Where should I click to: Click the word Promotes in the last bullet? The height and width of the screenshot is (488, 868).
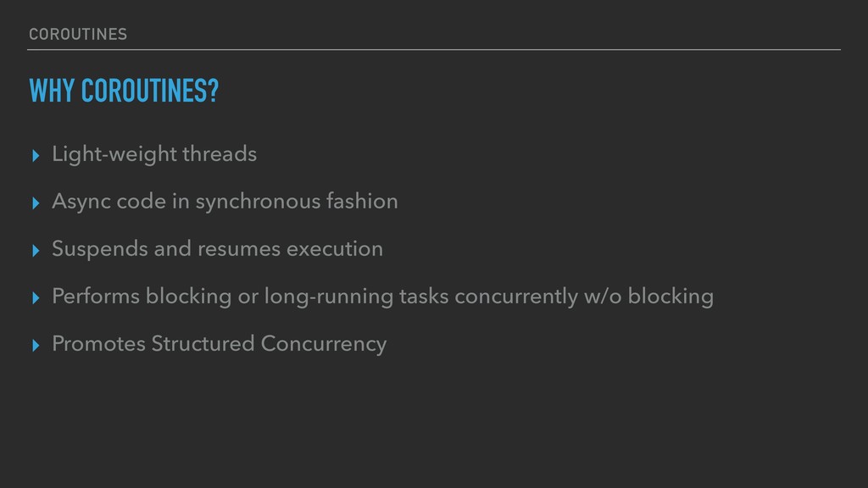98,344
